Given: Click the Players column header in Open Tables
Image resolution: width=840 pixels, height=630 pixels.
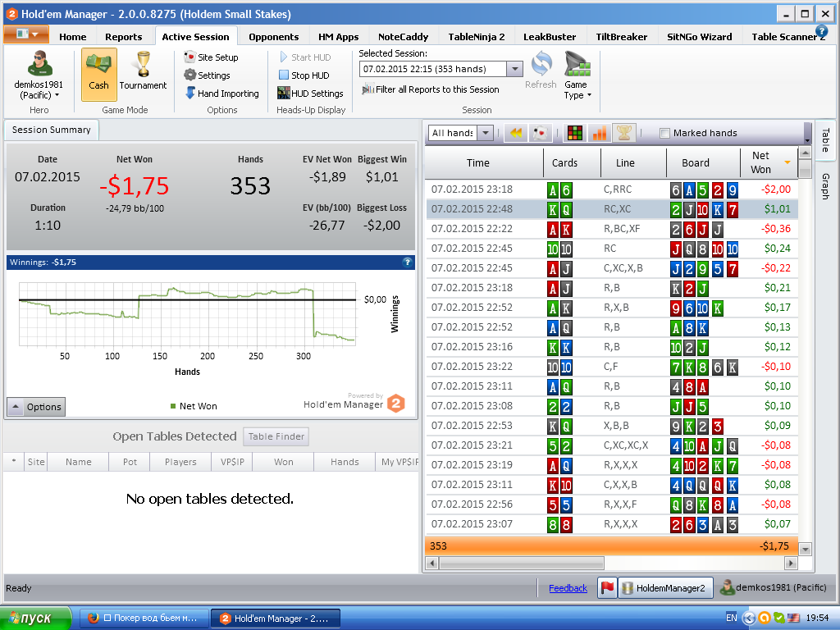Looking at the screenshot, I should [x=180, y=462].
